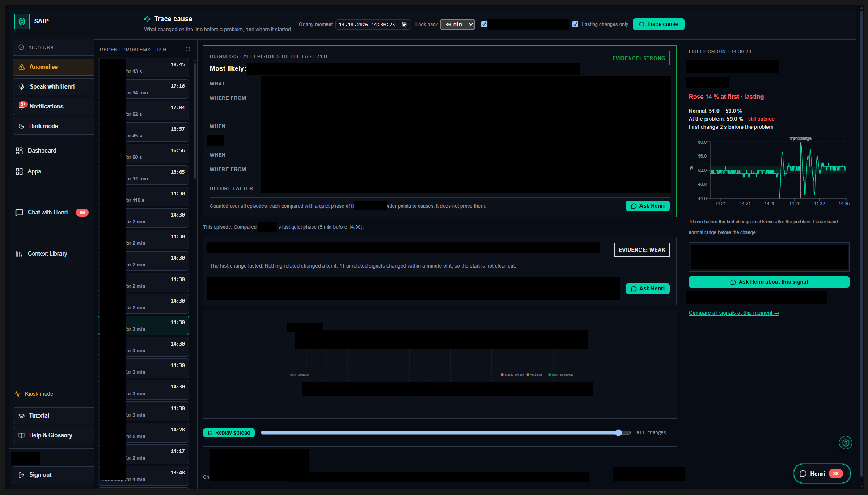The height and width of the screenshot is (495, 868).
Task: Sign out of SAIP
Action: pyautogui.click(x=53, y=475)
